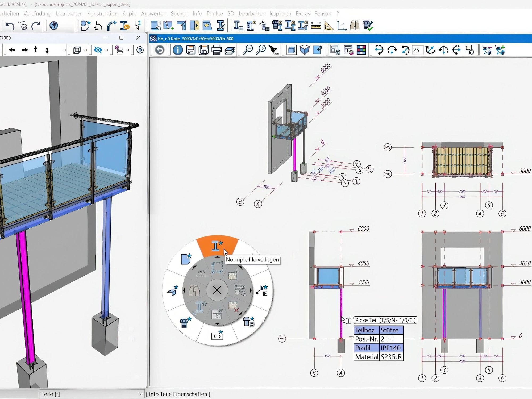Toggle the crossed-out eye visibility icon
The height and width of the screenshot is (399, 532).
[98, 50]
